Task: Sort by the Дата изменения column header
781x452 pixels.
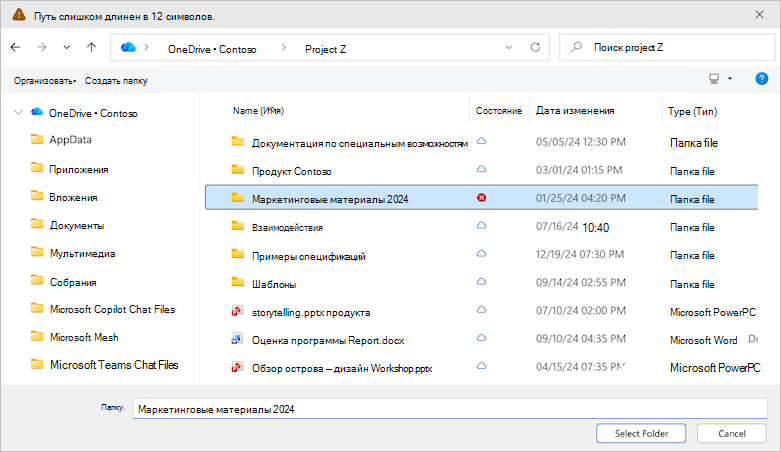Action: [575, 111]
